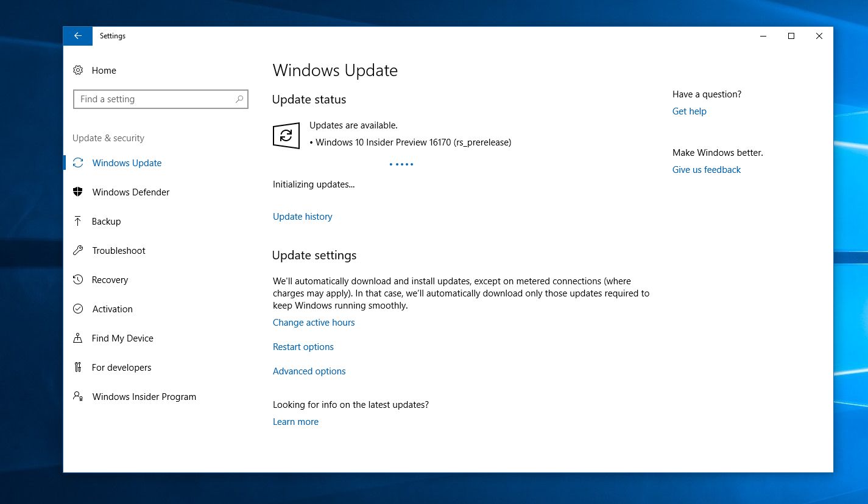Click Give us feedback link
The image size is (868, 504).
point(707,170)
